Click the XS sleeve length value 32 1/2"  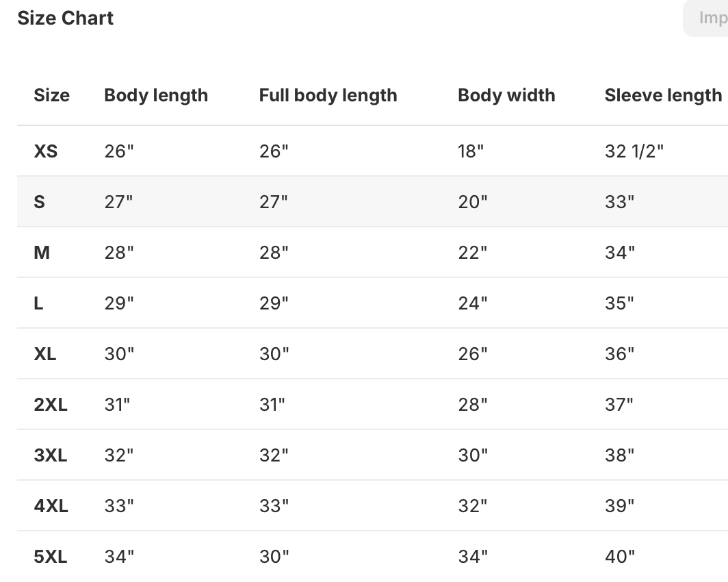tap(634, 151)
